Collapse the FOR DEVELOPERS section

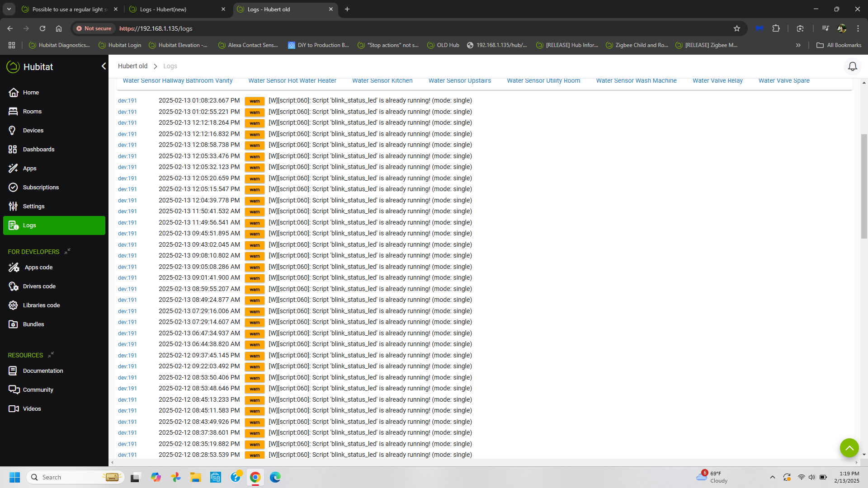pyautogui.click(x=67, y=251)
